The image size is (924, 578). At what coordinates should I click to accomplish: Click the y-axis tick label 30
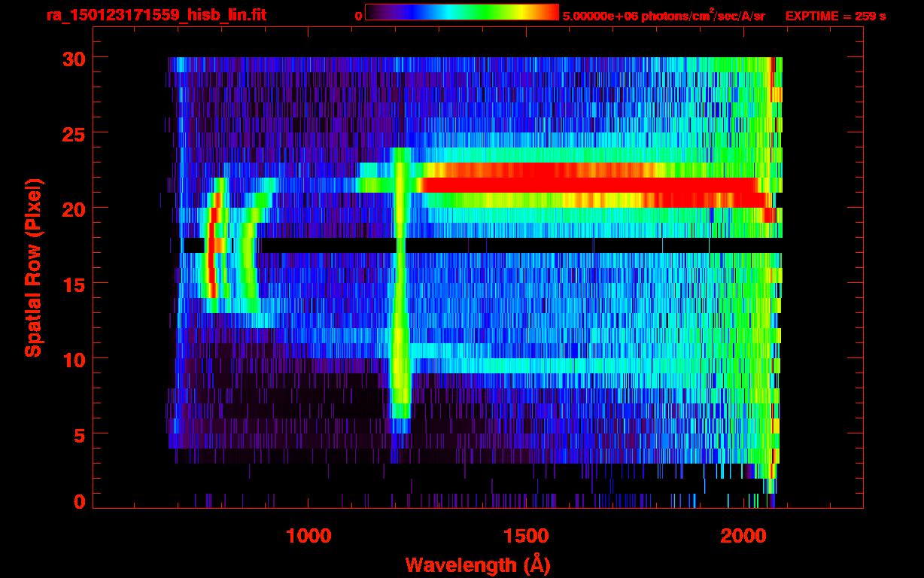(x=74, y=58)
